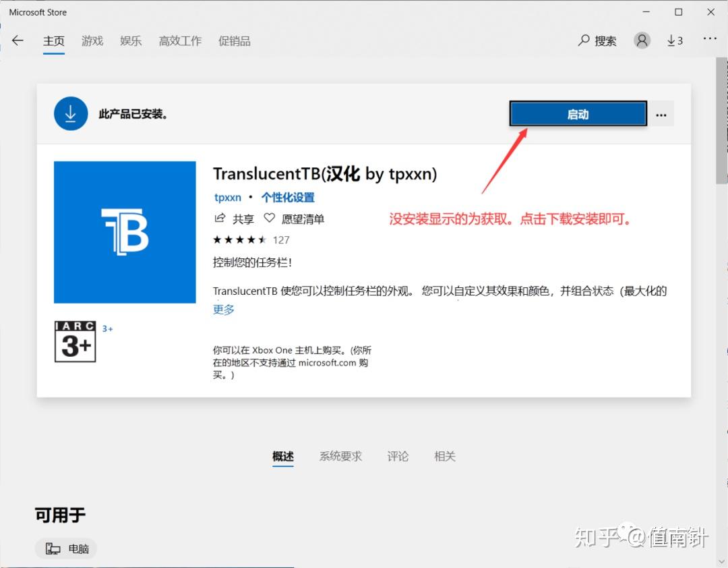Click the IARC 3+ age rating icon
This screenshot has width=728, height=568.
tap(75, 342)
